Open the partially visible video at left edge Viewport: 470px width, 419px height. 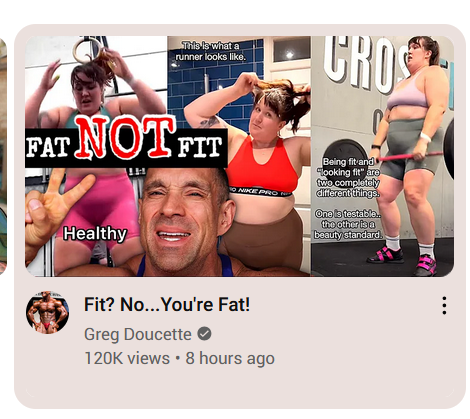tap(3, 157)
